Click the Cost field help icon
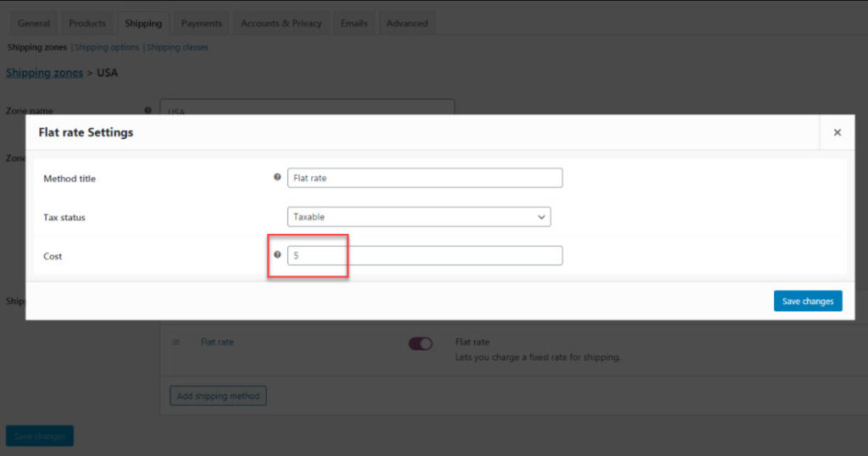868x456 pixels. [x=277, y=255]
